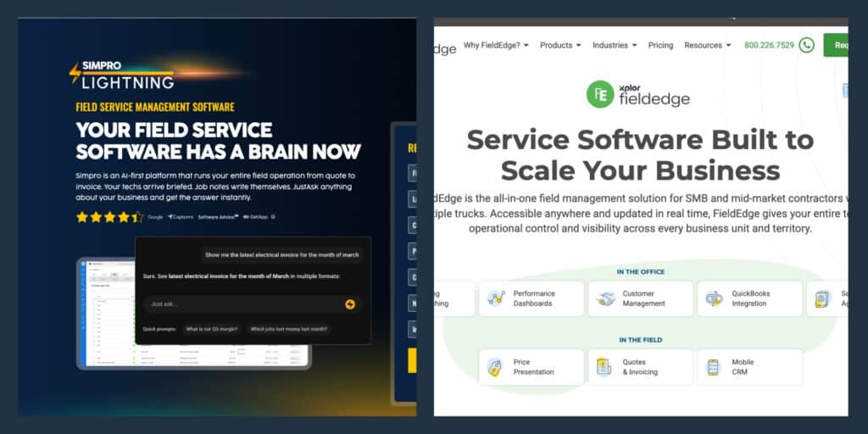Click the 800.226.7529 phone number link
The height and width of the screenshot is (434, 868).
click(x=769, y=46)
